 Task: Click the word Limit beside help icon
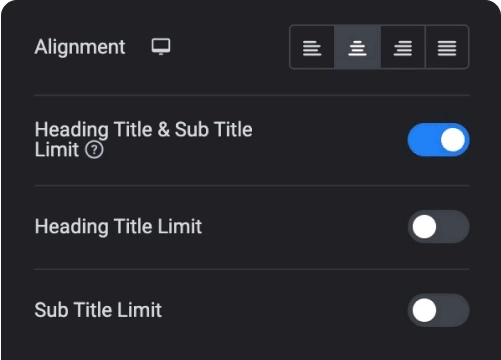tap(57, 150)
